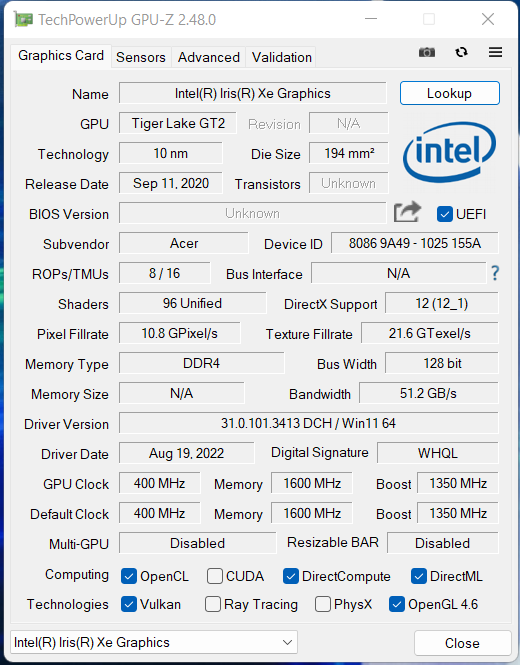520x665 pixels.
Task: Toggle the UEFI checkbox
Action: coord(445,214)
